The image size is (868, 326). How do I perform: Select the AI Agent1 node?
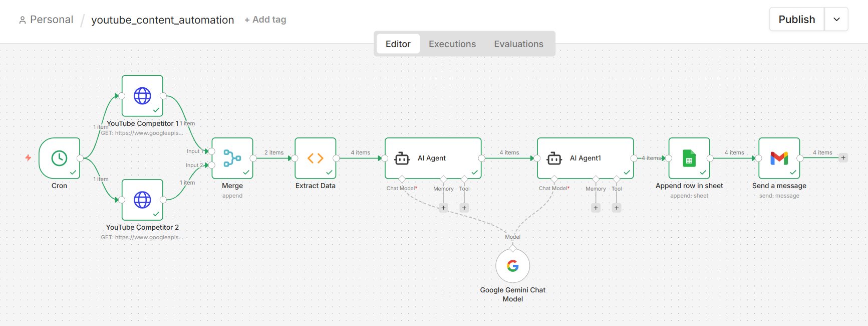tap(586, 158)
